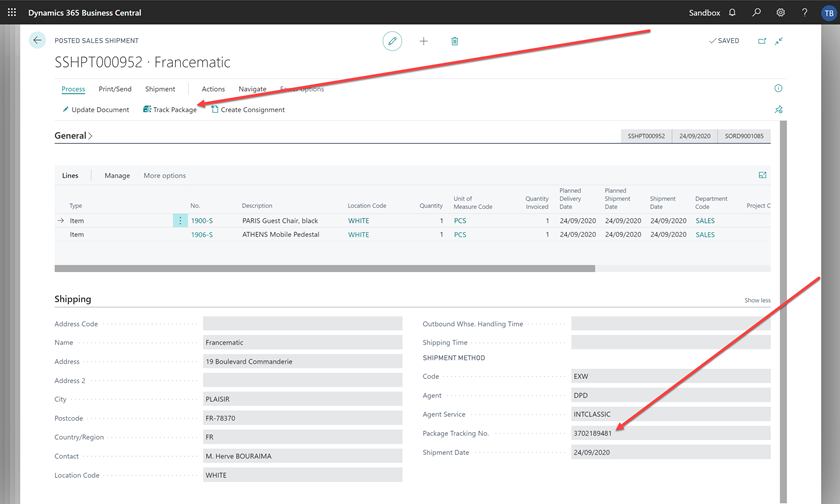Click Dynamics 365 Business Central title
Viewport: 840px width, 504px height.
pyautogui.click(x=85, y=13)
